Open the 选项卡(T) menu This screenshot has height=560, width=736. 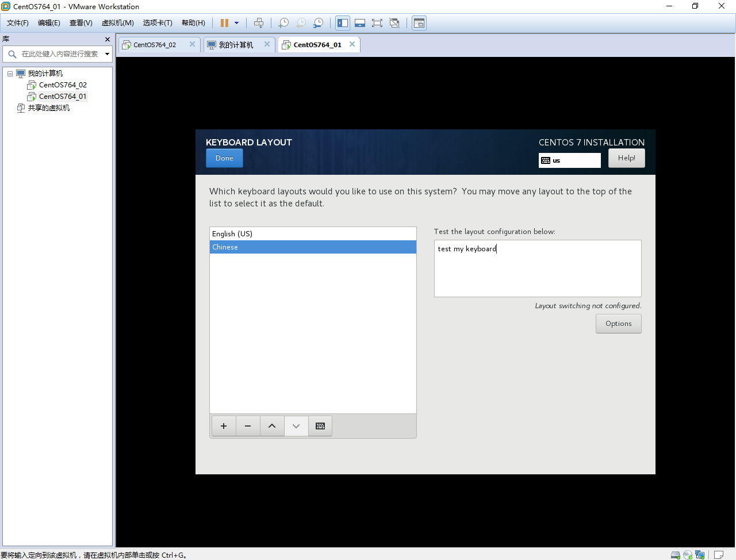(158, 23)
